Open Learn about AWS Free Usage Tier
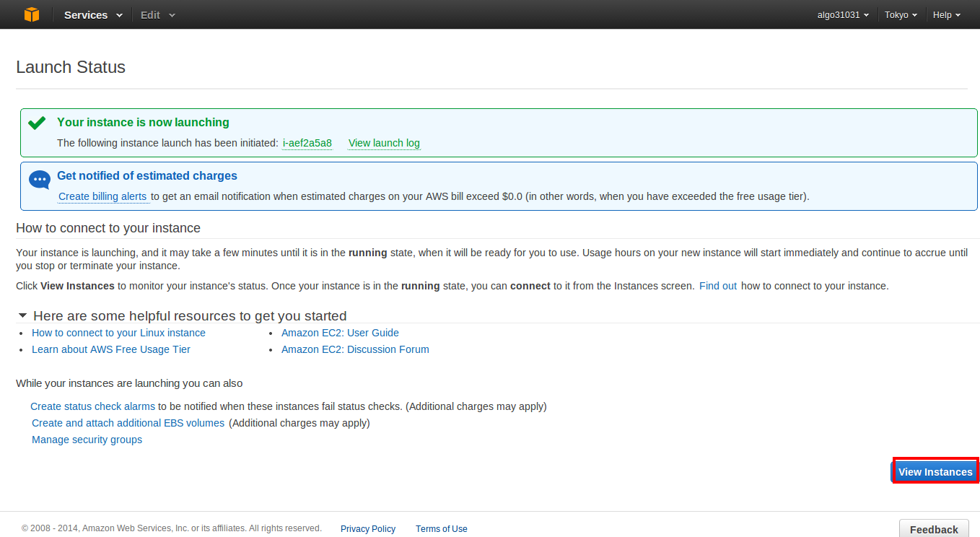 pos(111,349)
